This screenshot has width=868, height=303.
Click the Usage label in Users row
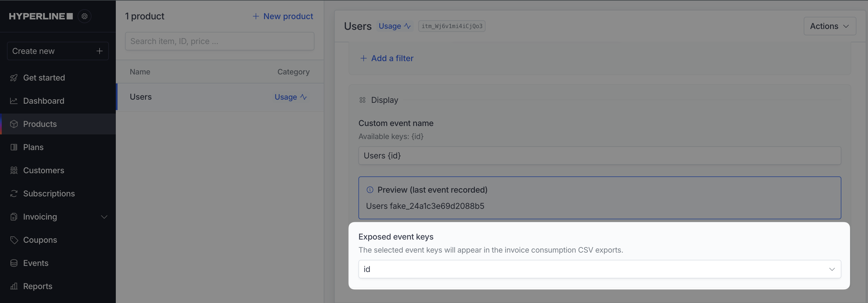click(x=286, y=97)
